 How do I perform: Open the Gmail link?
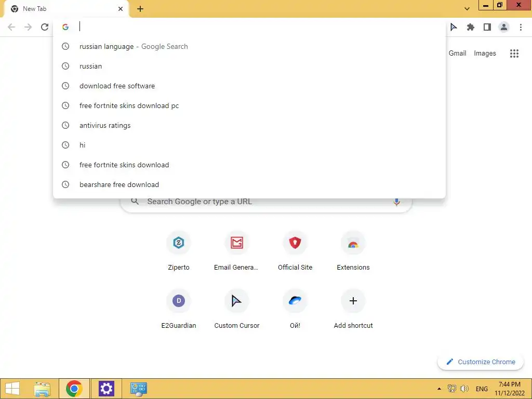tap(457, 54)
